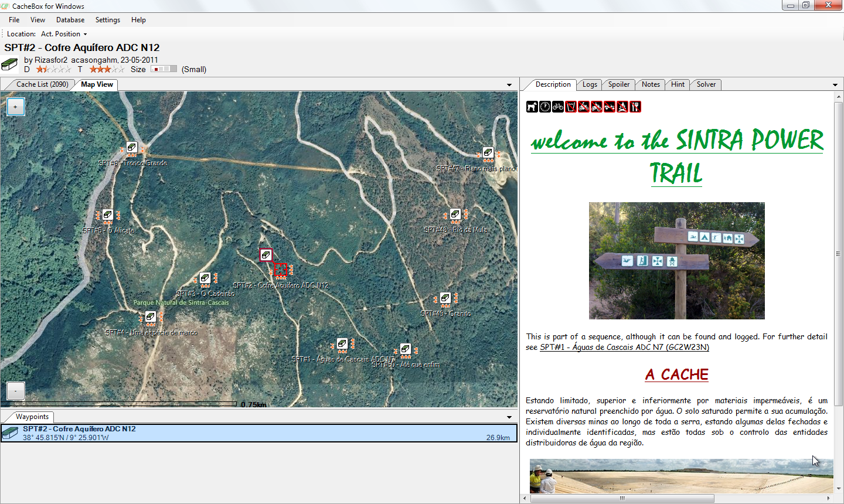Zoom in on map with plus button
This screenshot has height=504, width=844.
coord(16,107)
